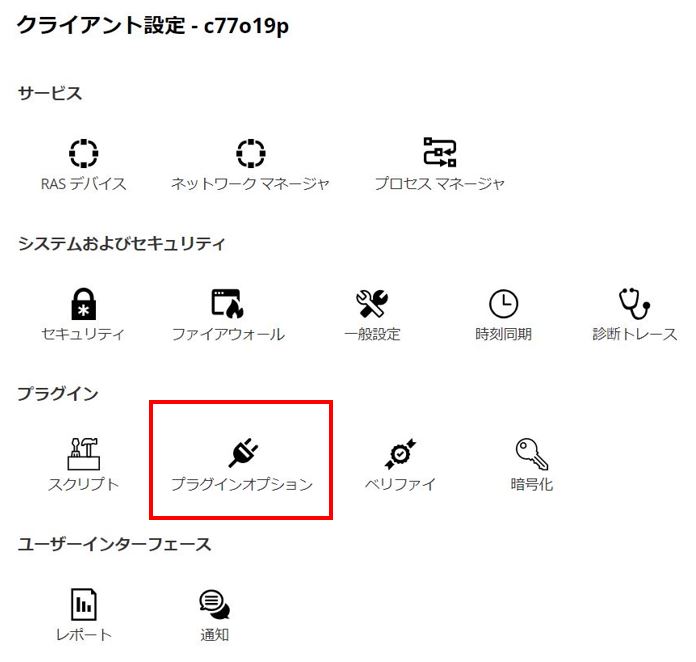Open the ベリファイ gear-check icon
The image size is (696, 662).
(400, 454)
